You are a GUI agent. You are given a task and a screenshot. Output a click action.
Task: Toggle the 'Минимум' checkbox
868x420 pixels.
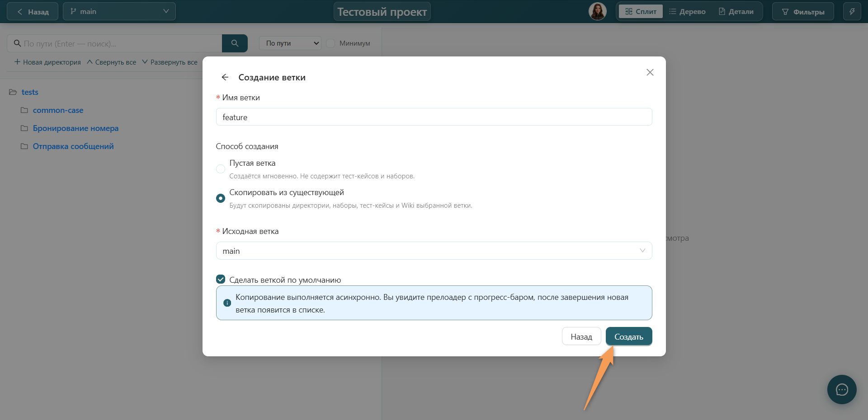coord(330,43)
